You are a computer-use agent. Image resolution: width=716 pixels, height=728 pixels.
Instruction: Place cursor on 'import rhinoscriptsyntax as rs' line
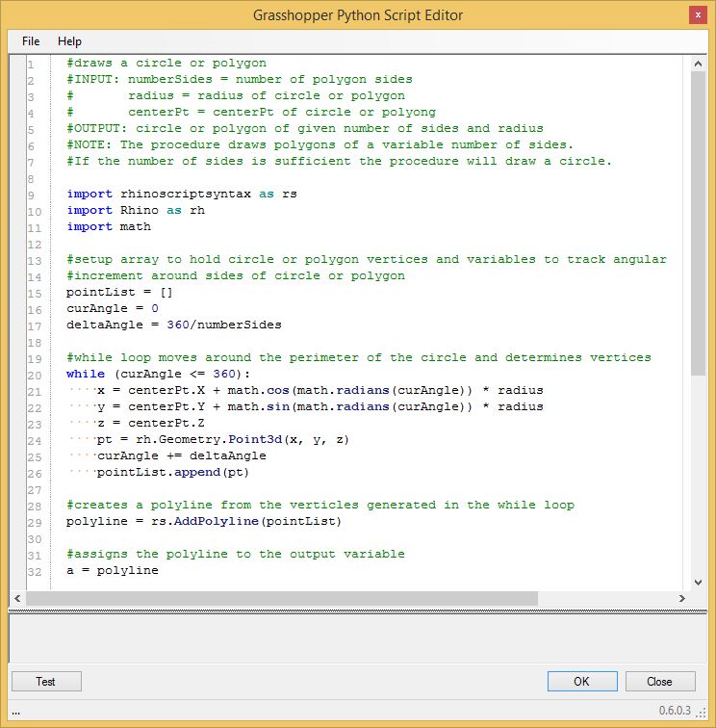(x=182, y=195)
